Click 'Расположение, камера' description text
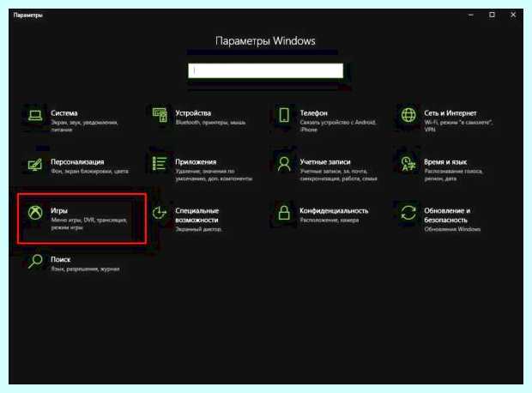This screenshot has height=393, width=532. click(x=329, y=220)
